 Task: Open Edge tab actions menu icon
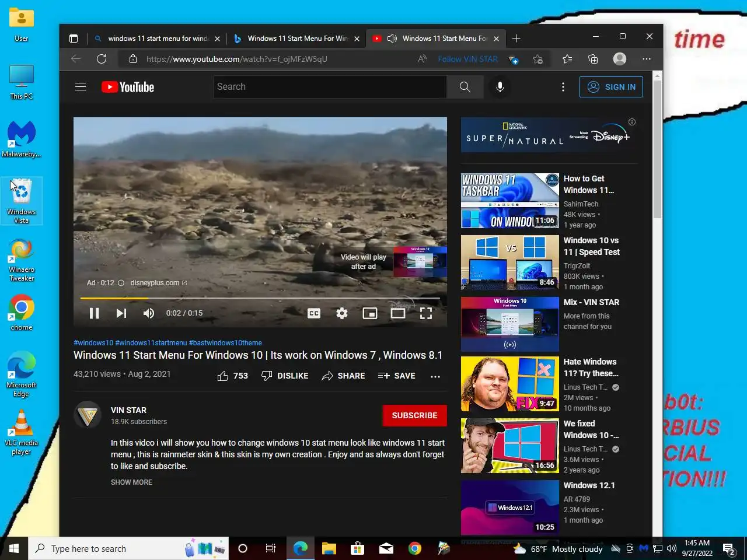pyautogui.click(x=74, y=38)
